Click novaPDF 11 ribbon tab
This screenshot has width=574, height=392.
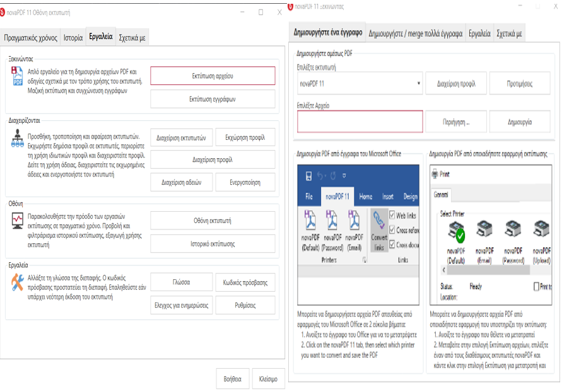[x=337, y=197]
